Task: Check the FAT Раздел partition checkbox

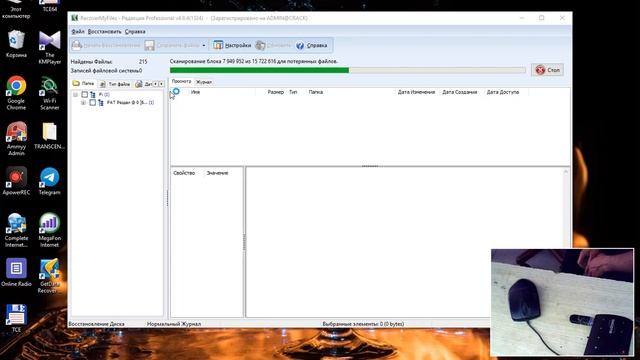Action: 93,102
